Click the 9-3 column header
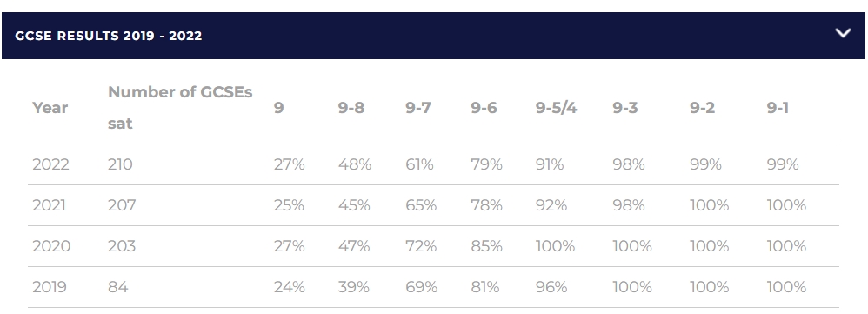 [625, 108]
